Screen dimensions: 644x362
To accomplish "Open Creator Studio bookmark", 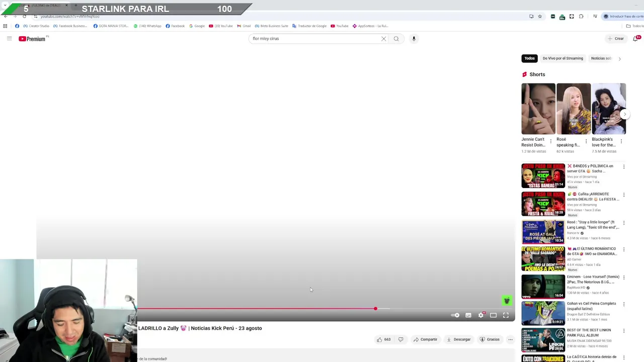I will [36, 26].
